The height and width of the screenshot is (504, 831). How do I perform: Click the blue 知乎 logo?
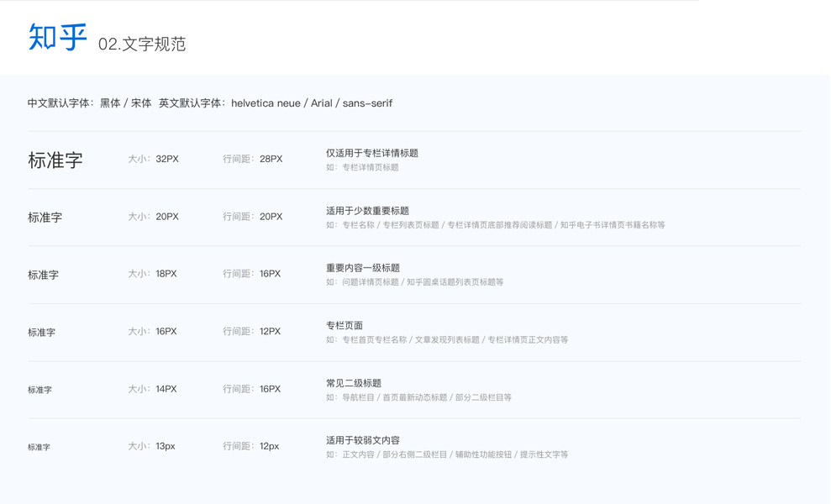click(57, 38)
